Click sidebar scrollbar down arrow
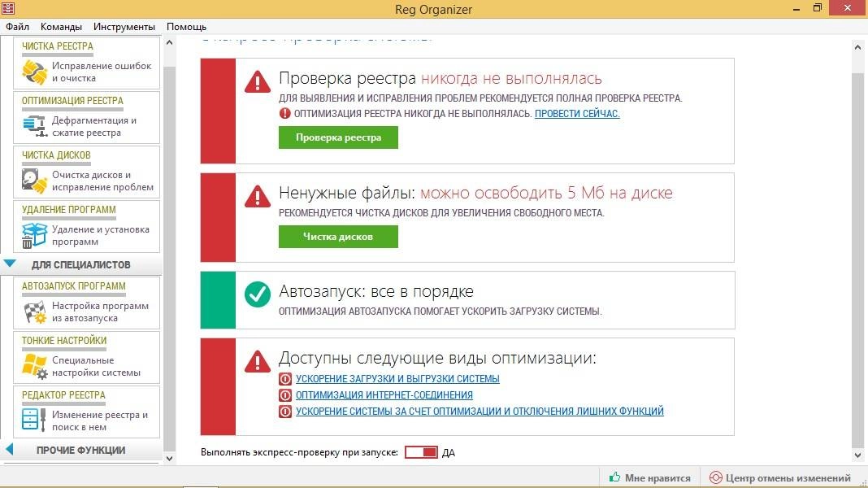The width and height of the screenshot is (868, 488). pos(169,458)
